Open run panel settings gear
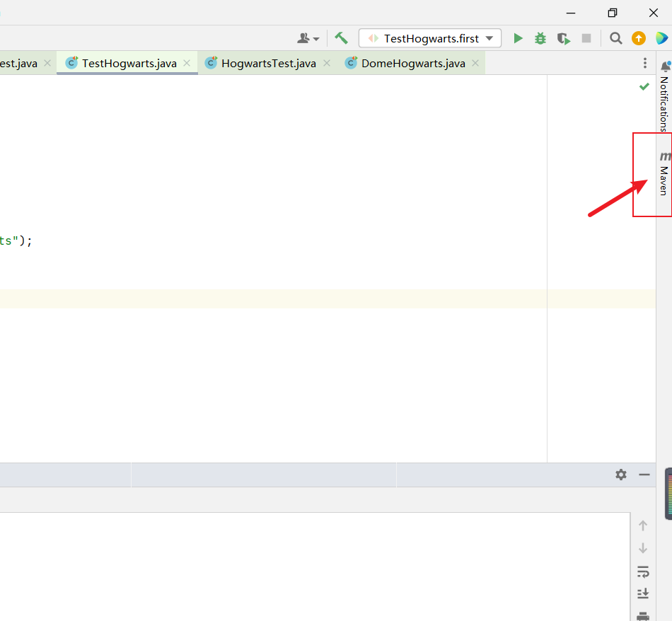The height and width of the screenshot is (621, 672). 621,475
